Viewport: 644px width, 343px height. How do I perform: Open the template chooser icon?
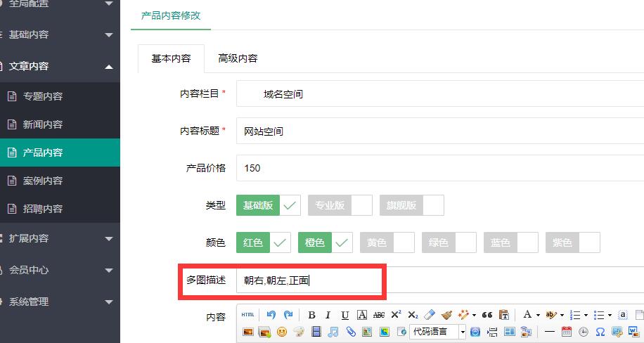(509, 332)
